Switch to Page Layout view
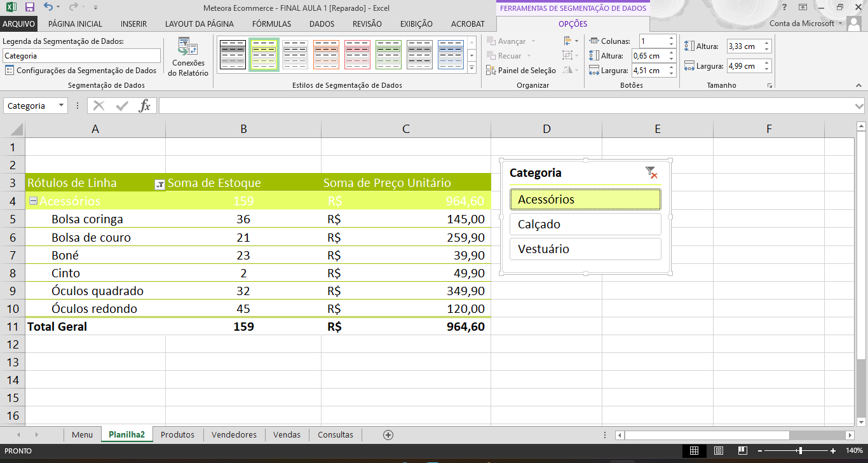868x463 pixels. (719, 451)
